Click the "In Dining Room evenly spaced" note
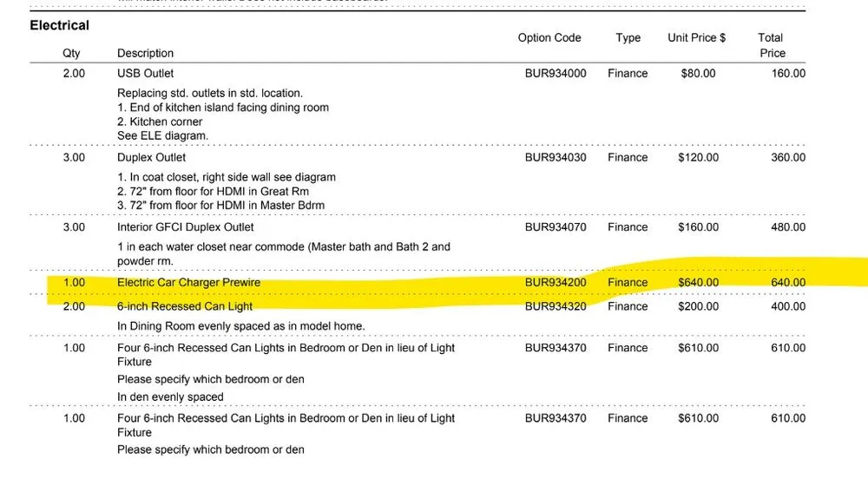Image resolution: width=868 pixels, height=485 pixels. pyautogui.click(x=240, y=326)
